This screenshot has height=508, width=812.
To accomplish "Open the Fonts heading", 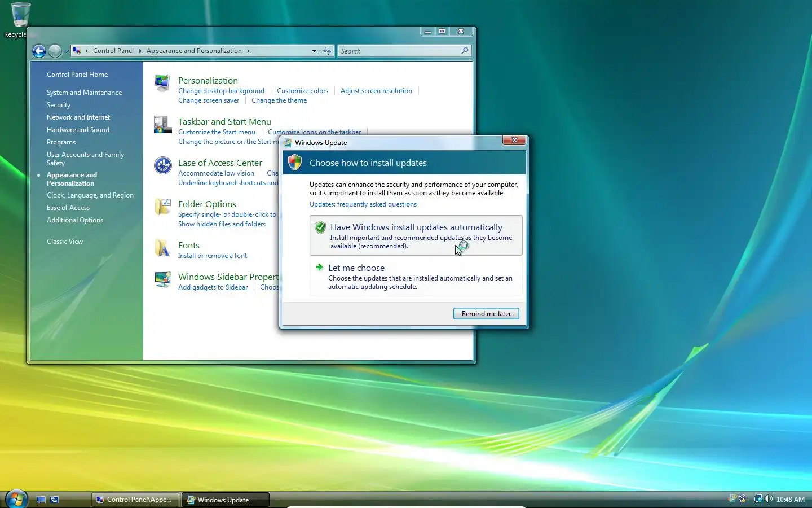I will click(x=189, y=245).
